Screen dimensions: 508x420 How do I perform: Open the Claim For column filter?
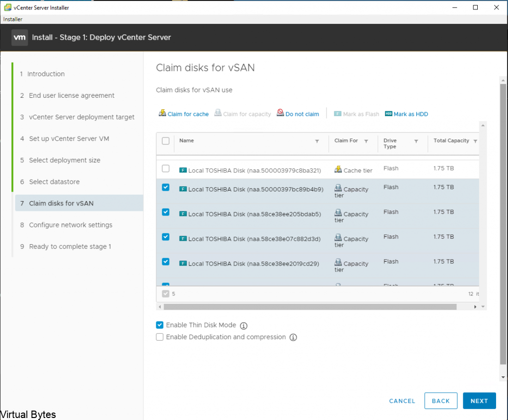(366, 141)
